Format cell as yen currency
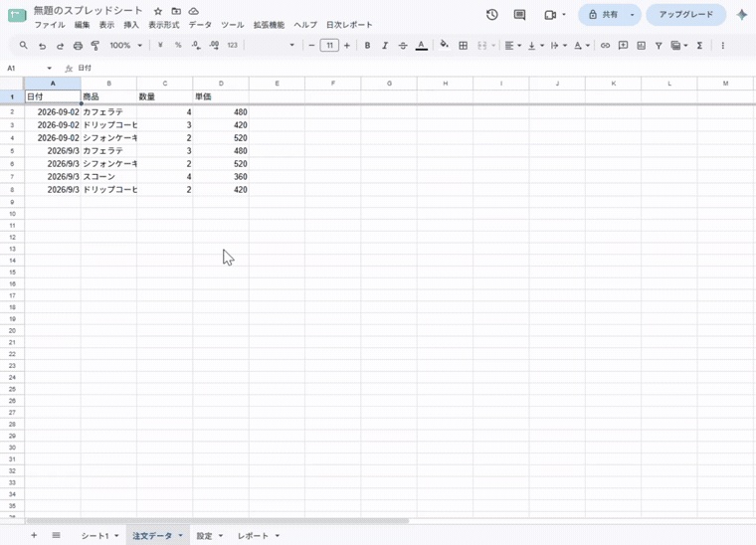Image resolution: width=756 pixels, height=545 pixels. (160, 46)
